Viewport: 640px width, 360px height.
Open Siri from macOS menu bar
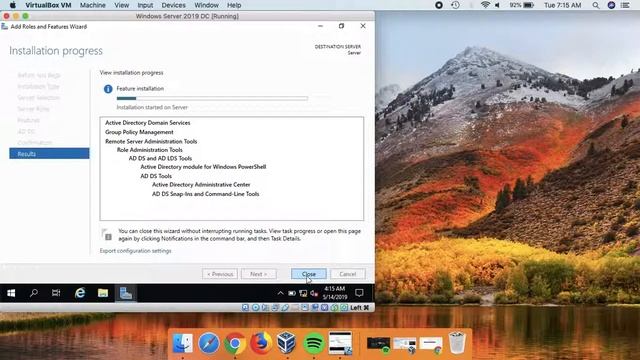[x=611, y=5]
